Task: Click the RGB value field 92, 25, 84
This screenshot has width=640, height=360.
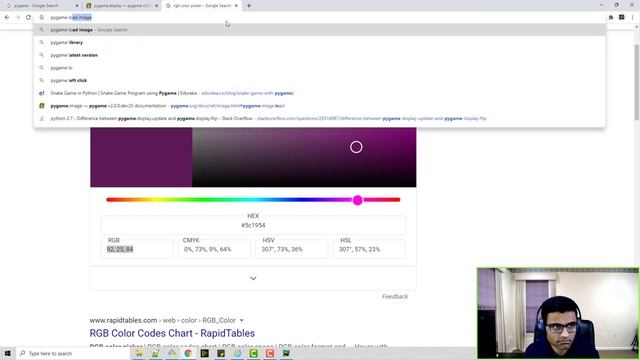Action: [137, 249]
